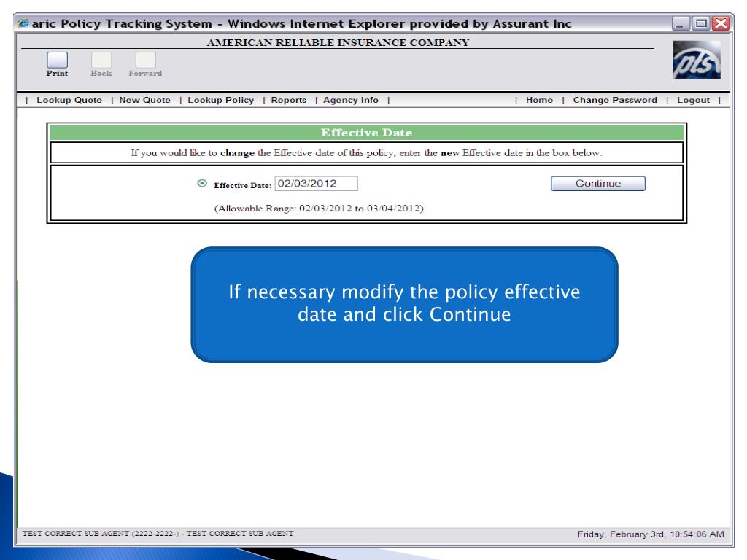Open Agency Info
Viewport: 747px width, 560px height.
[x=351, y=100]
